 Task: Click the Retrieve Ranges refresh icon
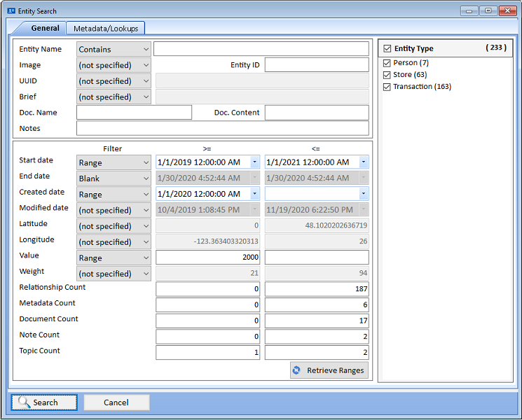coord(296,370)
